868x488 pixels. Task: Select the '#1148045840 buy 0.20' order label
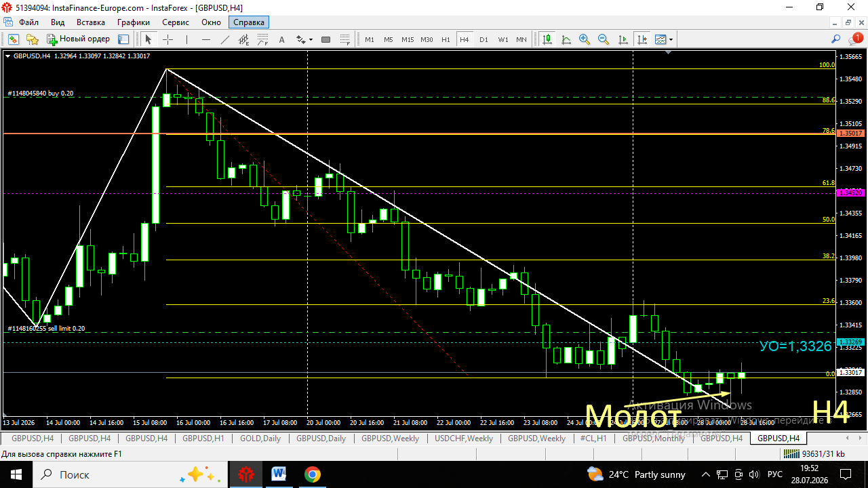click(x=41, y=94)
